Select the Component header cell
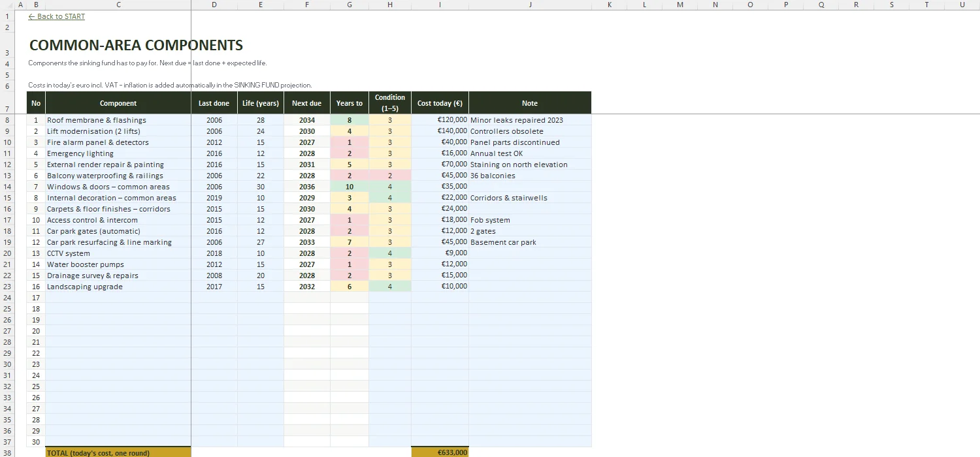Viewport: 980px width, 457px height. (118, 103)
